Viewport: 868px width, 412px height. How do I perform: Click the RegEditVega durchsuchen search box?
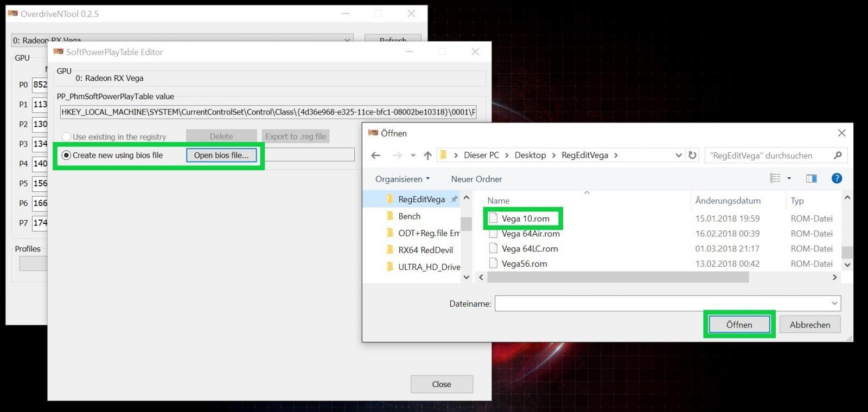[x=776, y=156]
